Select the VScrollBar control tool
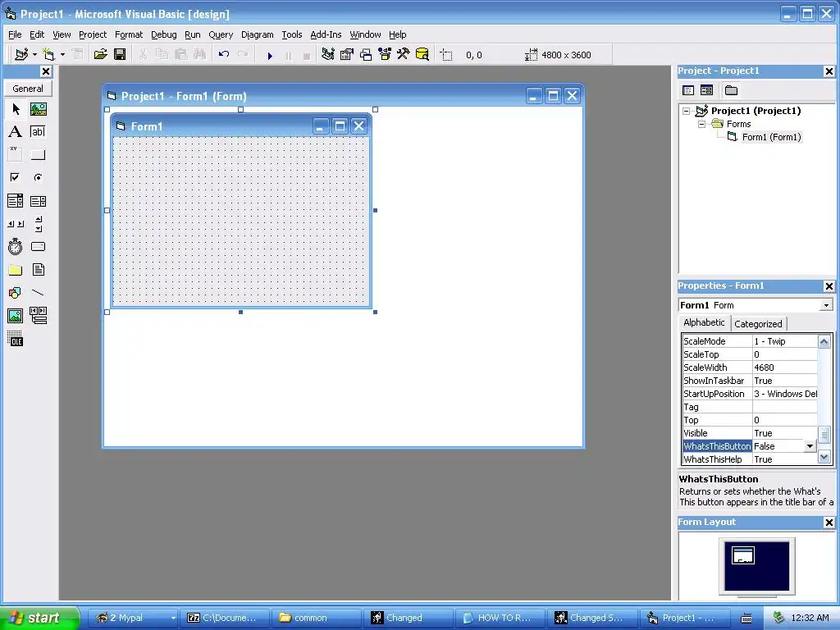Screen dimensions: 840x630 point(38,224)
